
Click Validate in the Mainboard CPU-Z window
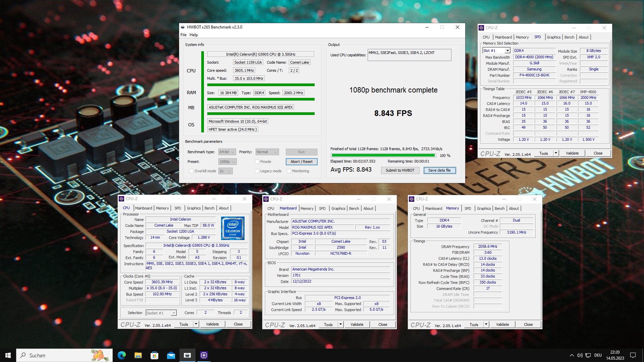point(357,324)
